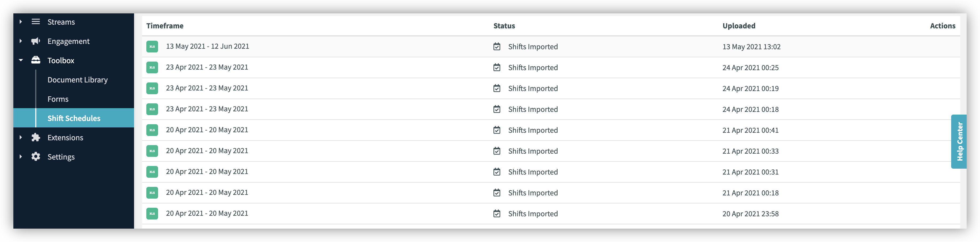Click the Settings gear icon
The width and height of the screenshot is (980, 242).
click(35, 157)
